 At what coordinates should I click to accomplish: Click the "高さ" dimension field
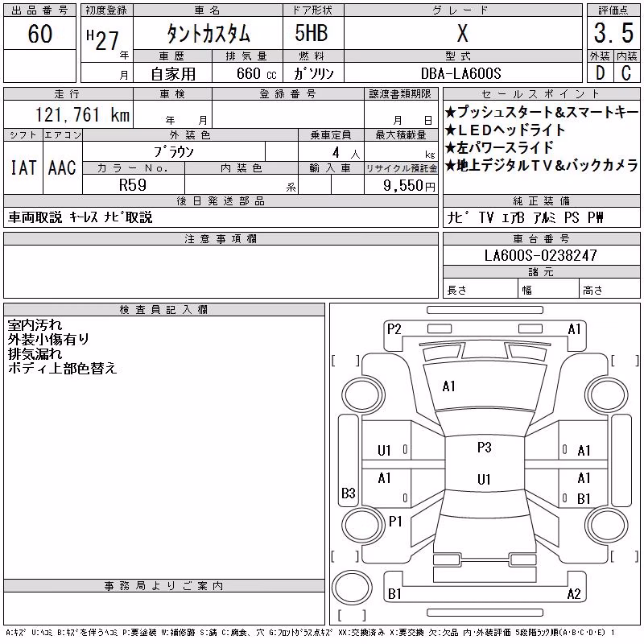coord(609,288)
